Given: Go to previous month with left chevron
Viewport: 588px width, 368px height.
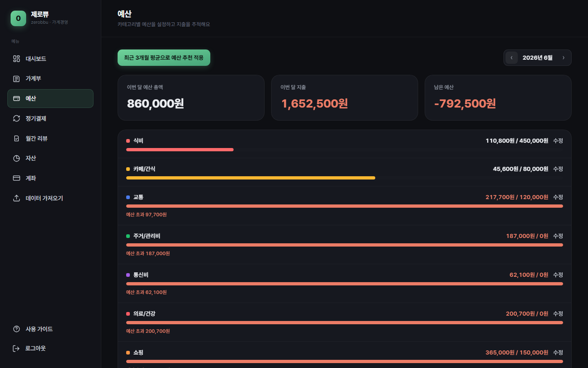Looking at the screenshot, I should pyautogui.click(x=512, y=58).
